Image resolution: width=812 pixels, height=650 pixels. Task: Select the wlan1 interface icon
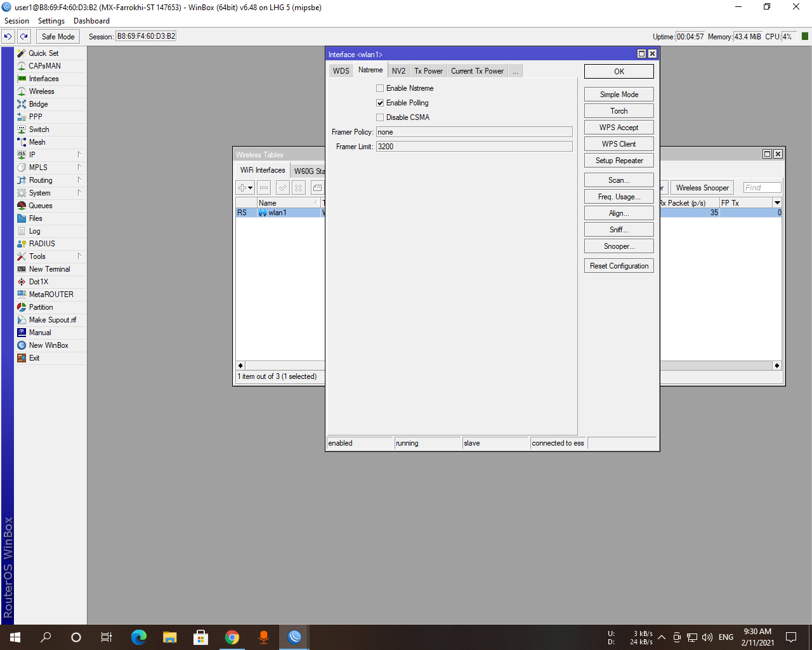click(263, 213)
